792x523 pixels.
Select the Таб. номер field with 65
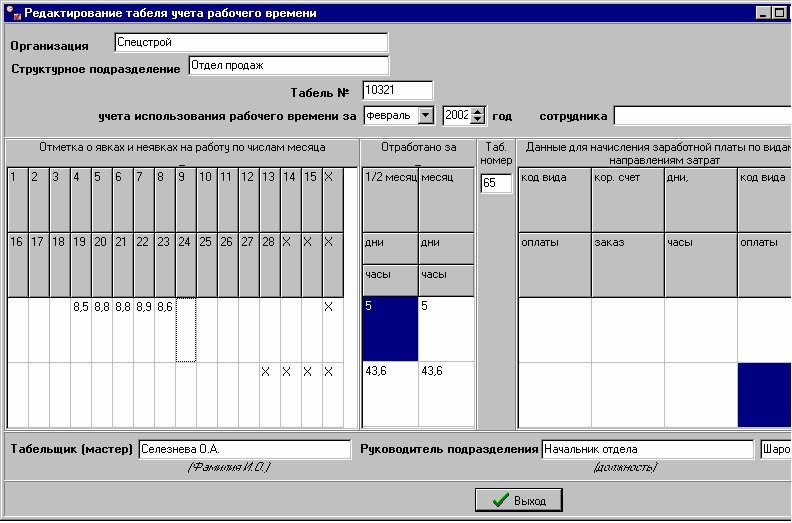(x=496, y=183)
